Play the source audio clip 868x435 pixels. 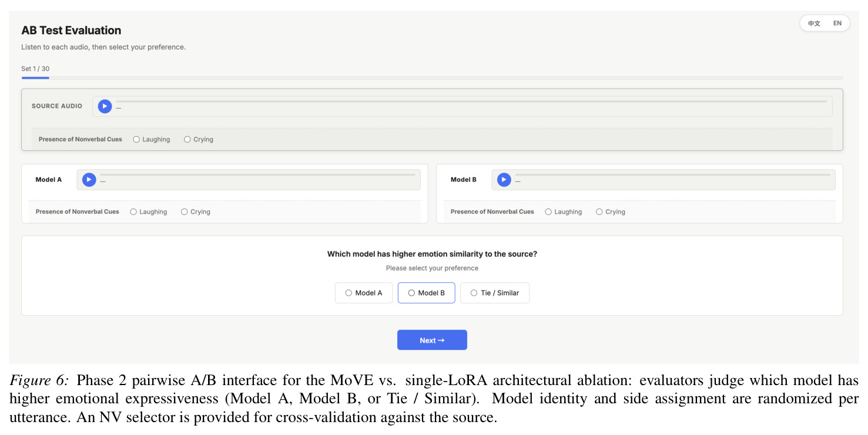click(x=105, y=106)
